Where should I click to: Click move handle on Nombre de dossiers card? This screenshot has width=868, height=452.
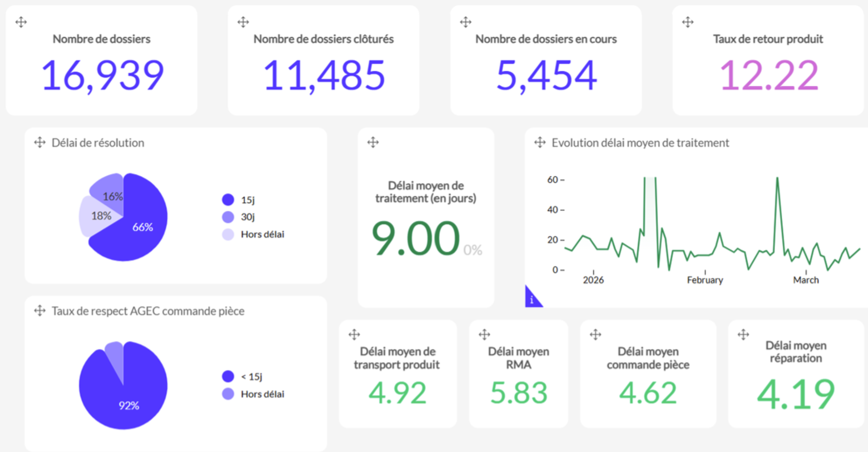(x=21, y=22)
